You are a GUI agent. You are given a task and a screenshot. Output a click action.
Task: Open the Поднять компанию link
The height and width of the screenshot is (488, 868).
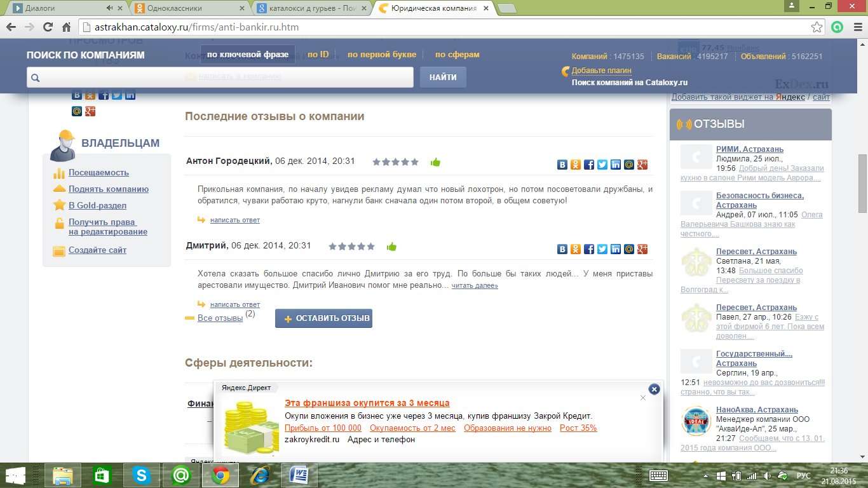pyautogui.click(x=109, y=189)
